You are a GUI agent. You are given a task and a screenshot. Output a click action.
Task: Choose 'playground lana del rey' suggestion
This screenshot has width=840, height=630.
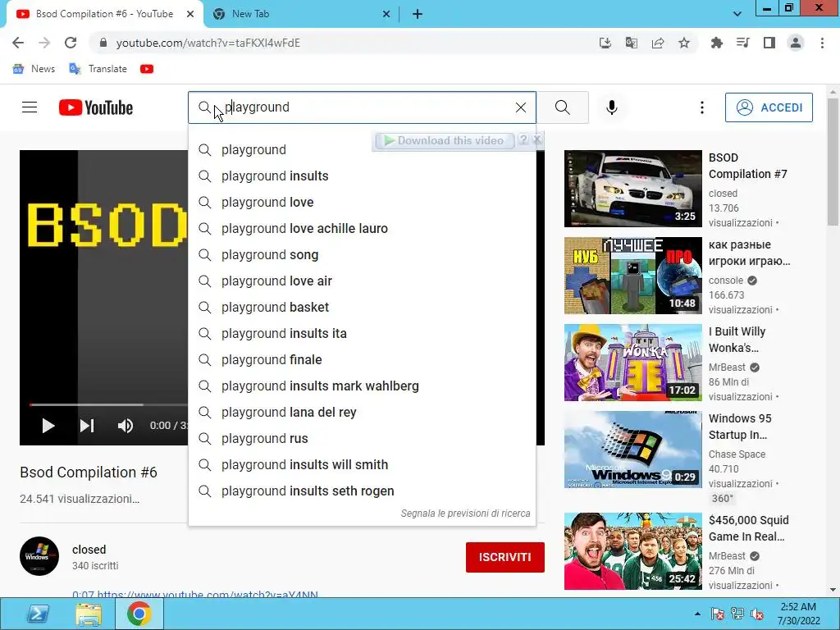click(362, 412)
